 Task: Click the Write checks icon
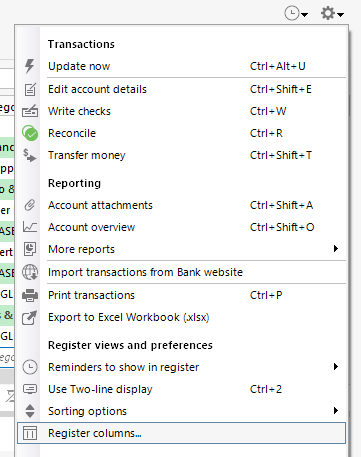coord(30,111)
